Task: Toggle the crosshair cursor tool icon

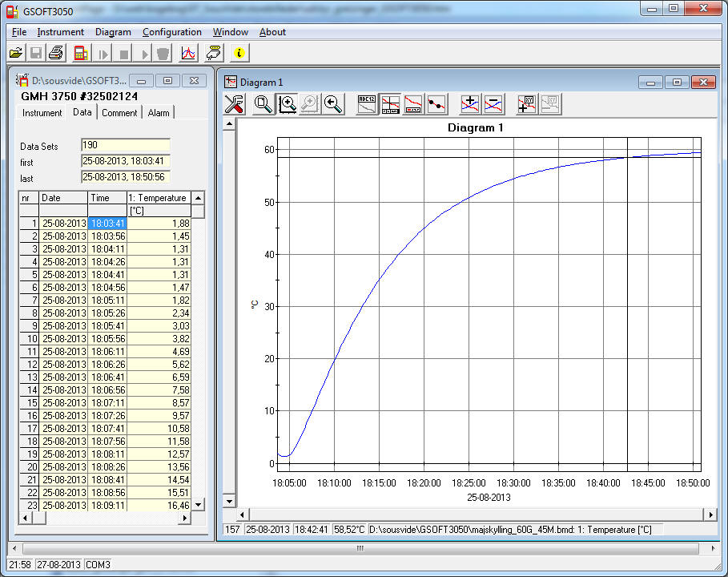Action: pos(390,104)
